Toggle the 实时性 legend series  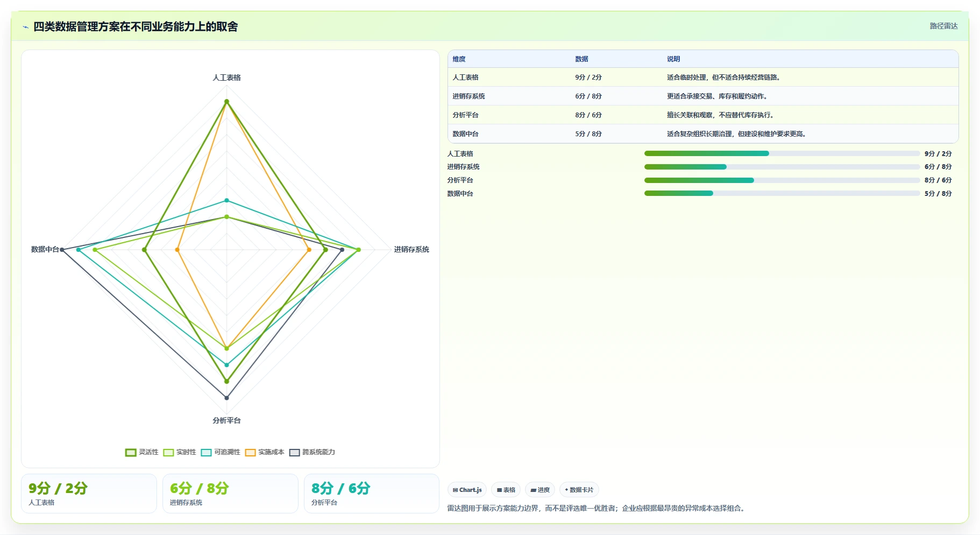tap(180, 452)
